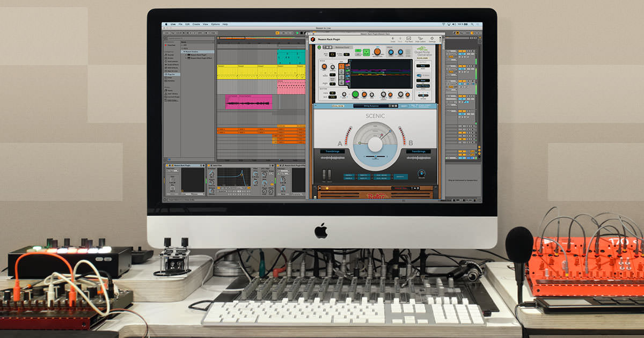Toggle Auto Filter device activator in Live
Screen dimensions: 644x338
[209, 165]
